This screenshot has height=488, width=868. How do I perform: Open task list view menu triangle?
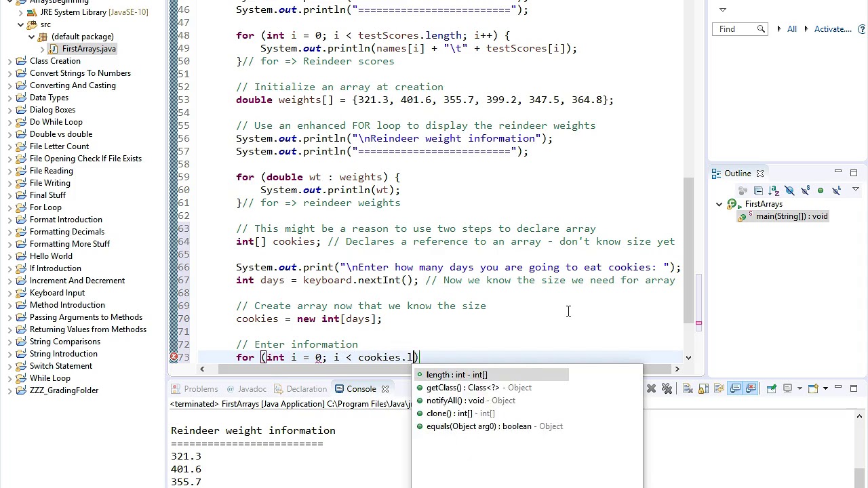(723, 9)
